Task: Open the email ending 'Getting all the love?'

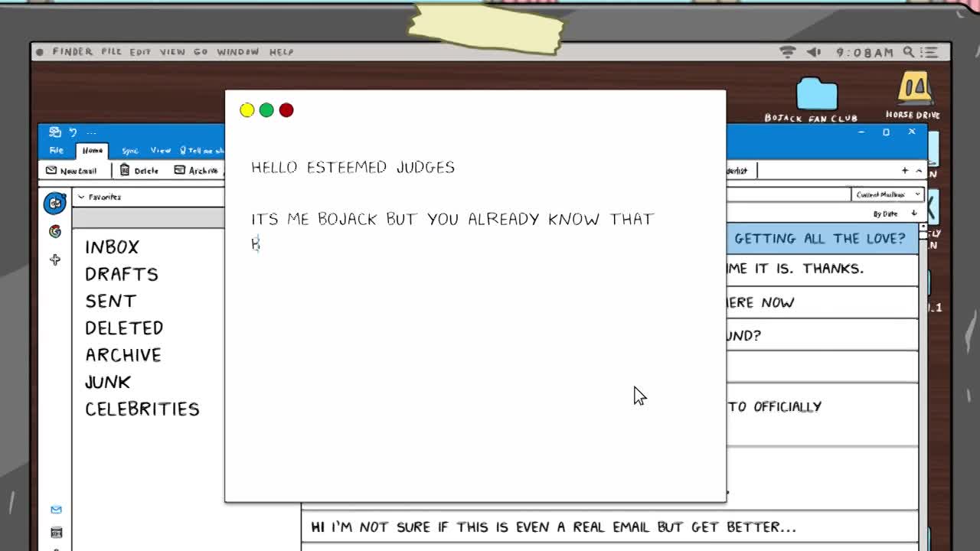Action: coord(822,239)
